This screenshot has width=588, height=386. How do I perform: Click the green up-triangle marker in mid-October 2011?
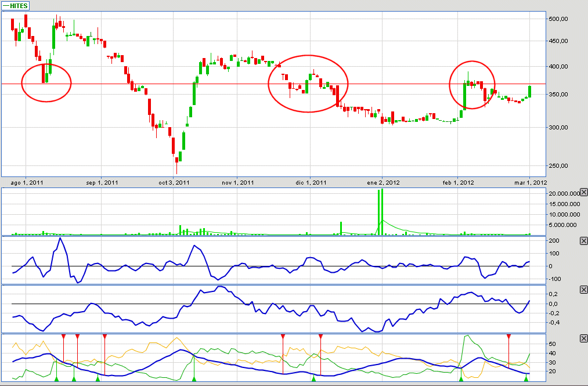coord(194,379)
